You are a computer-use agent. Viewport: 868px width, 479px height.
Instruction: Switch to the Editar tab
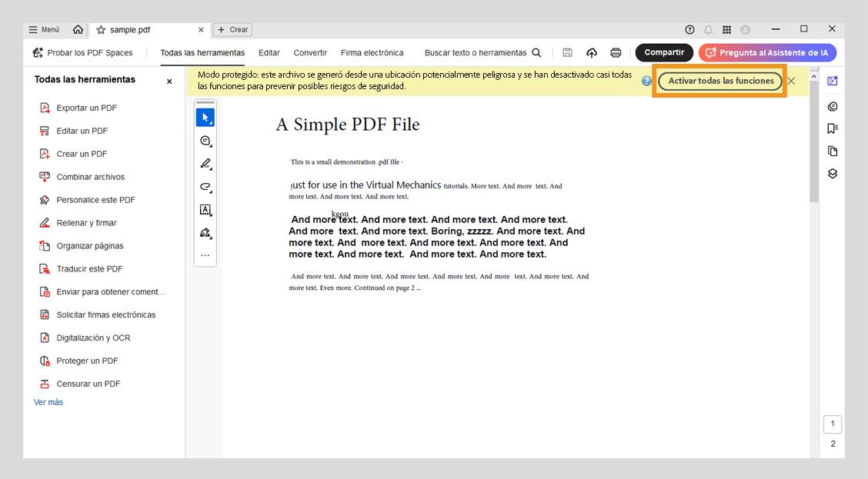coord(269,53)
